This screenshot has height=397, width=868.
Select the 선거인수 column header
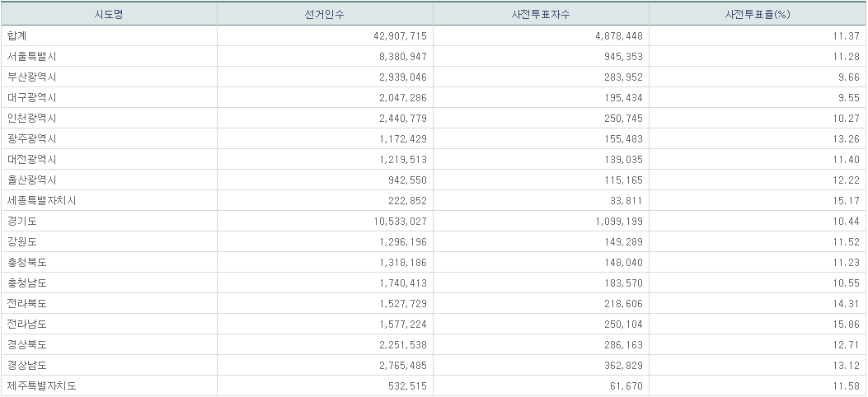[x=325, y=15]
